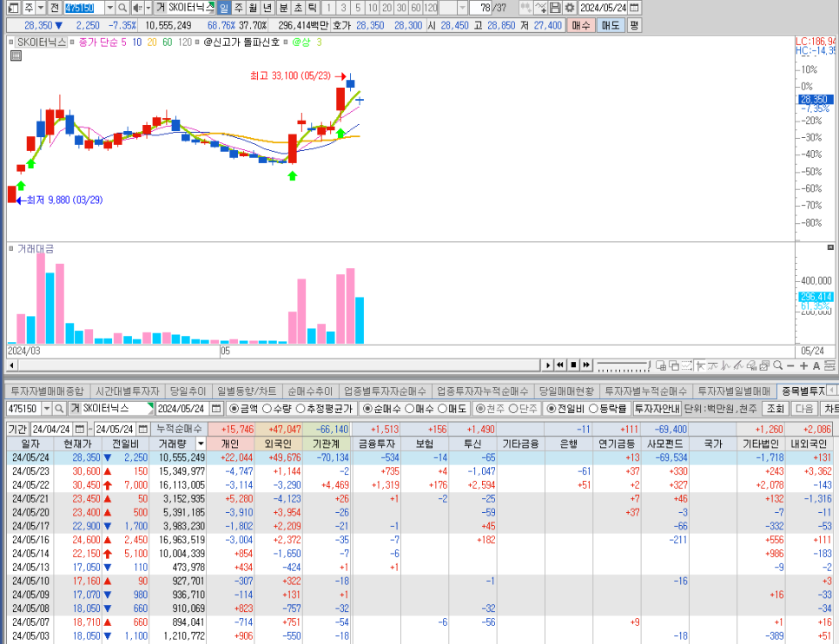
Task: Click the single-step play arrow button
Action: [547, 365]
